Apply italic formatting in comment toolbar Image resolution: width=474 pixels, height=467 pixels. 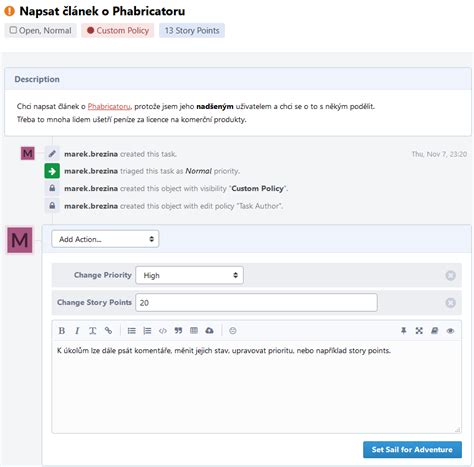pyautogui.click(x=77, y=331)
